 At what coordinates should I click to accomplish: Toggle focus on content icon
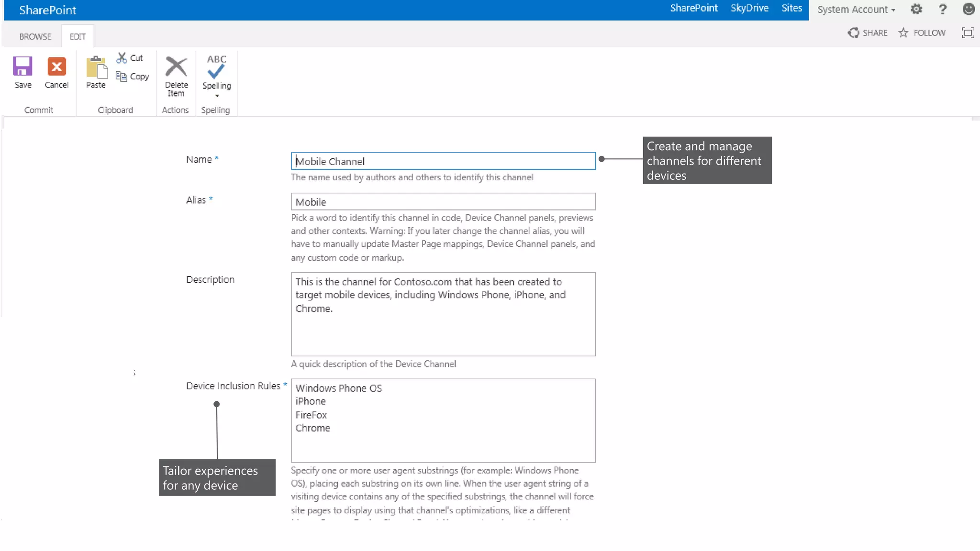pyautogui.click(x=968, y=33)
